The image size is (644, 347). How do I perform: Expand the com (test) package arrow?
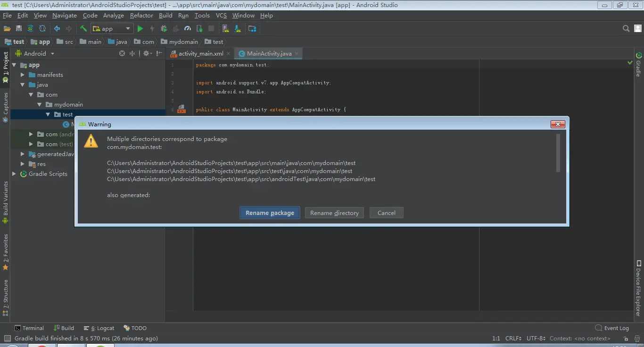point(31,144)
